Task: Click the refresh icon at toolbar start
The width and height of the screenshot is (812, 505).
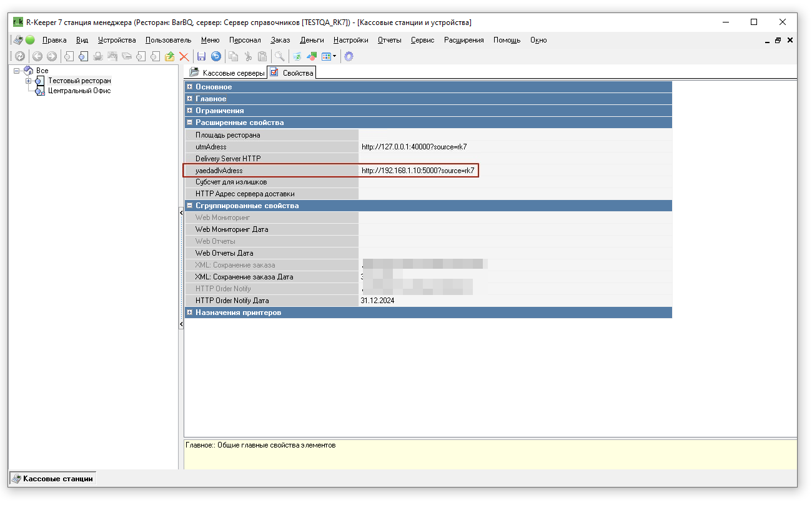Action: [20, 56]
